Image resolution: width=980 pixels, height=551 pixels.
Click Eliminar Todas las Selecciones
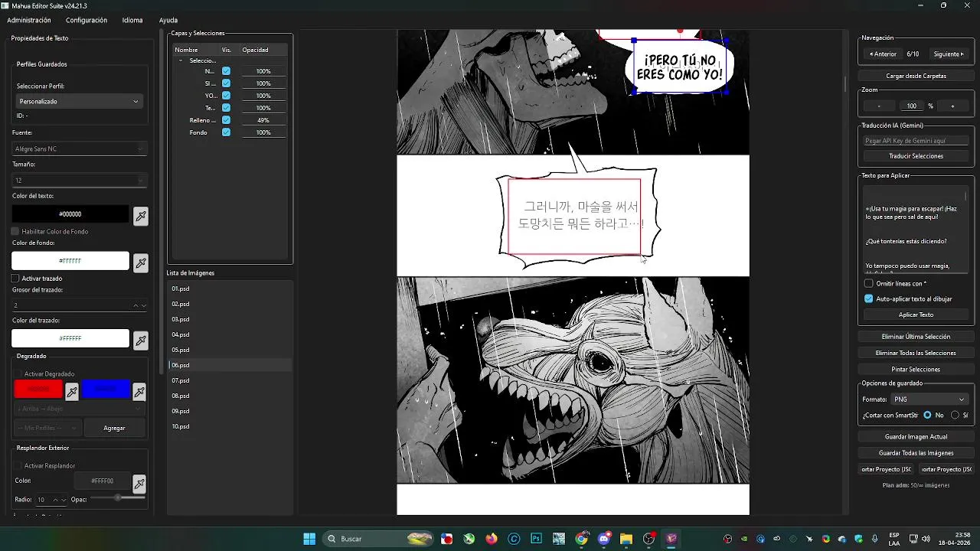(916, 353)
